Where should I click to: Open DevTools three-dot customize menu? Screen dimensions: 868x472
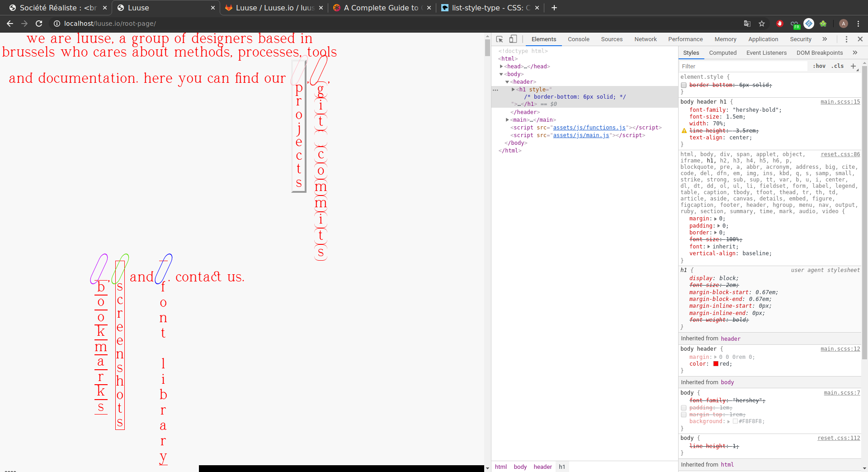pyautogui.click(x=846, y=39)
